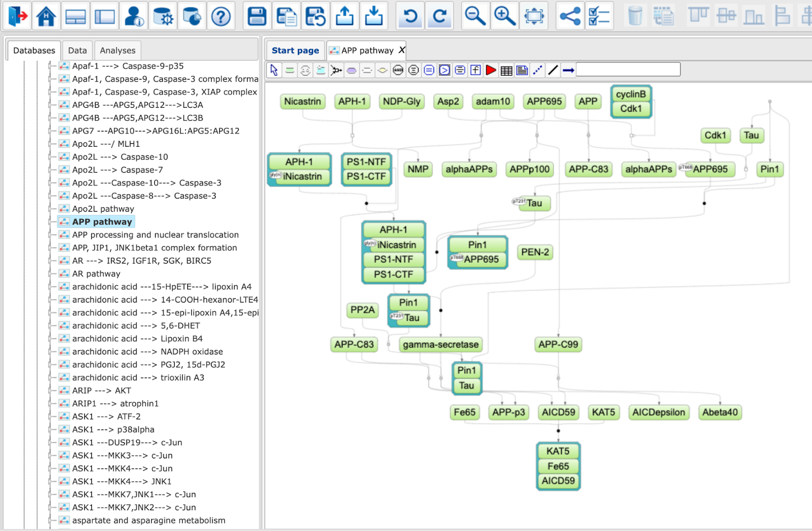The height and width of the screenshot is (531, 812).
Task: Pick the dotted line edge tool
Action: (537, 70)
